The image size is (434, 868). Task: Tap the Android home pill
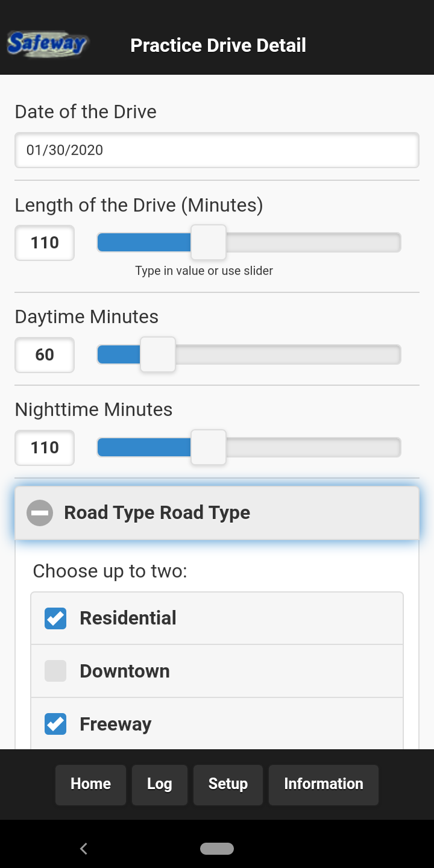(x=217, y=849)
